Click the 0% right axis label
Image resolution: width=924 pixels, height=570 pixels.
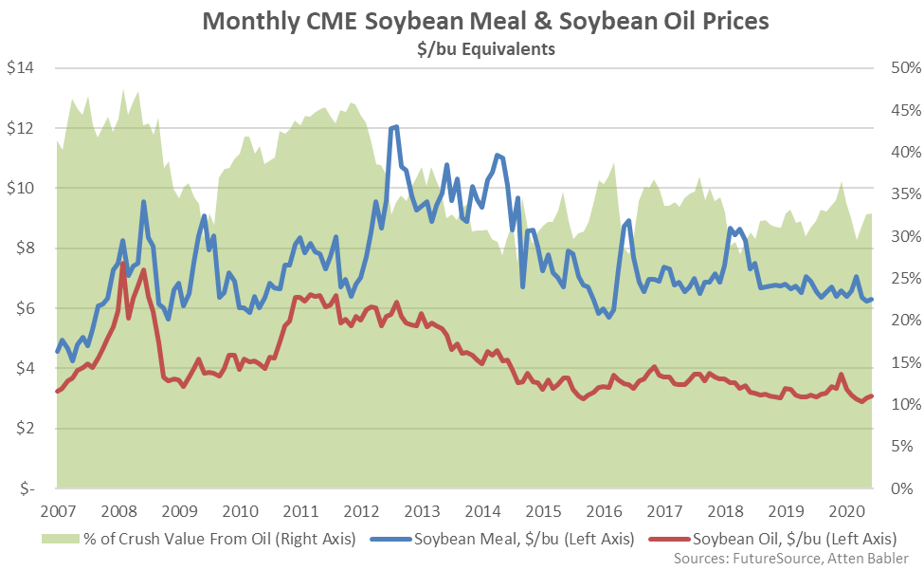[901, 488]
